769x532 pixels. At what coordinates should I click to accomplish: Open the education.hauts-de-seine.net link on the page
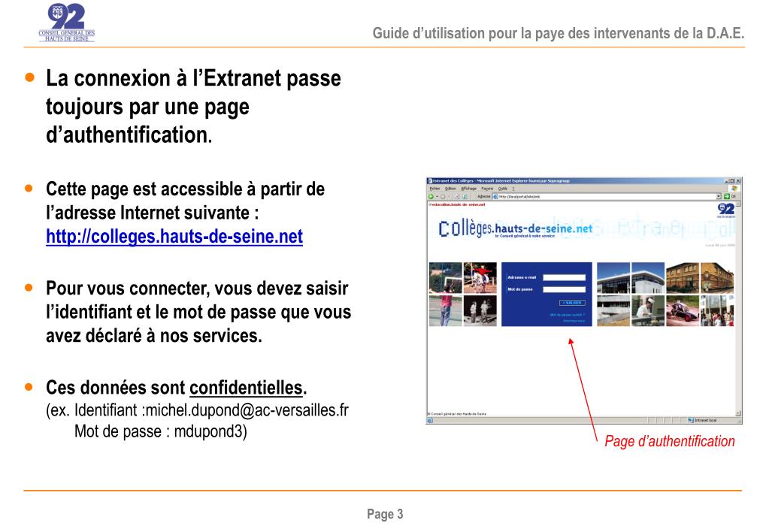coord(459,204)
